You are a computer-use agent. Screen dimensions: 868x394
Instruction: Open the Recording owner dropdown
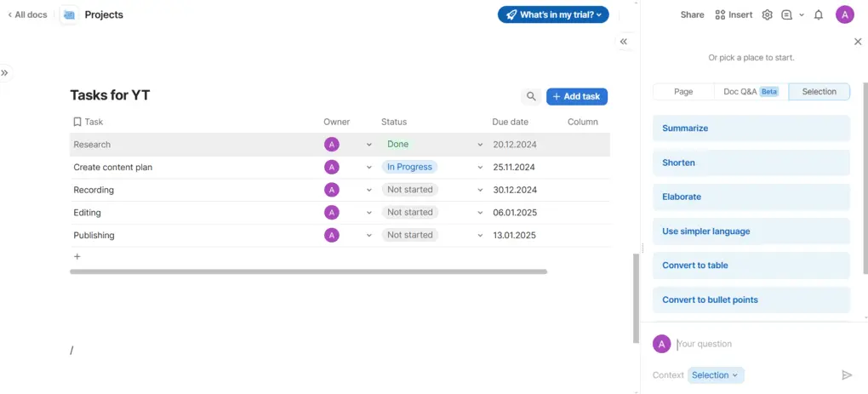[x=369, y=190]
